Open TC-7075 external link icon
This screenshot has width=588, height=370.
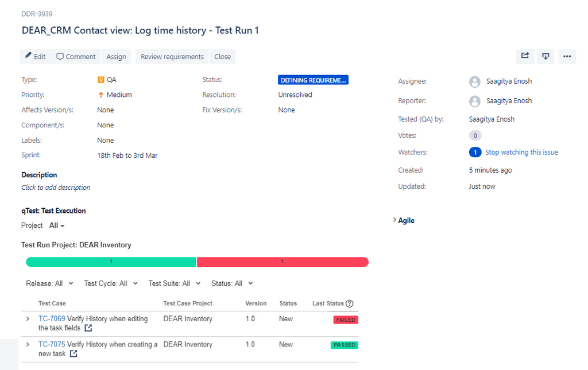tap(73, 353)
